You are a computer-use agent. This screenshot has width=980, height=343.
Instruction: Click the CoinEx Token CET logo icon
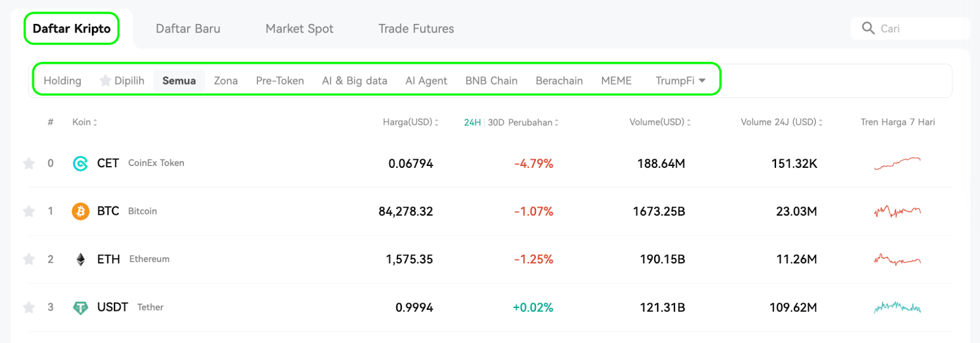click(80, 164)
